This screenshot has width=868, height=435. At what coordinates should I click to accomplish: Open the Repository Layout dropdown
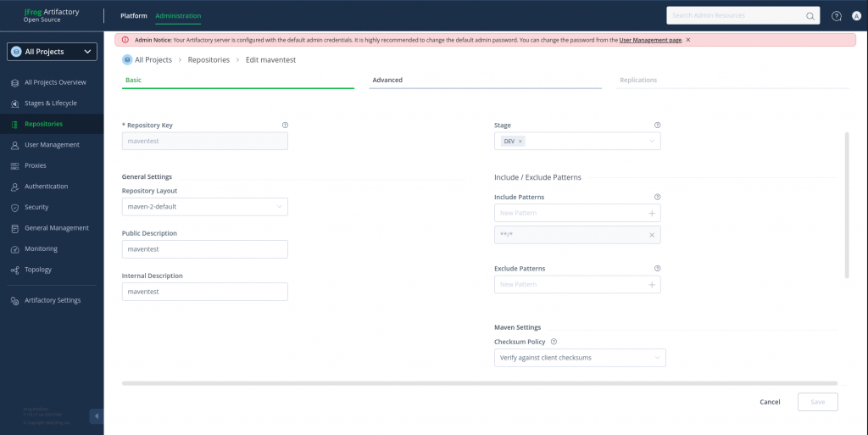click(x=204, y=206)
